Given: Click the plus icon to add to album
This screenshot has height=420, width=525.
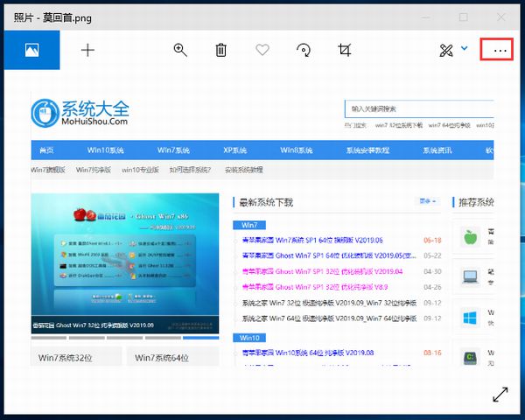Looking at the screenshot, I should pyautogui.click(x=87, y=51).
